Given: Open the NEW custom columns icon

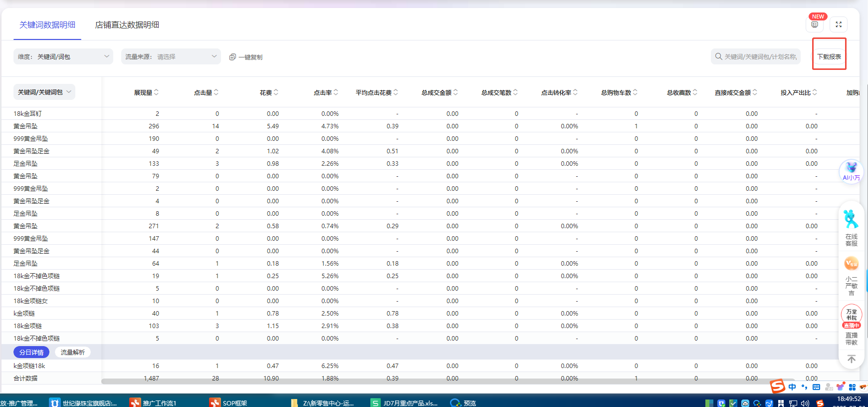Looking at the screenshot, I should click(815, 24).
